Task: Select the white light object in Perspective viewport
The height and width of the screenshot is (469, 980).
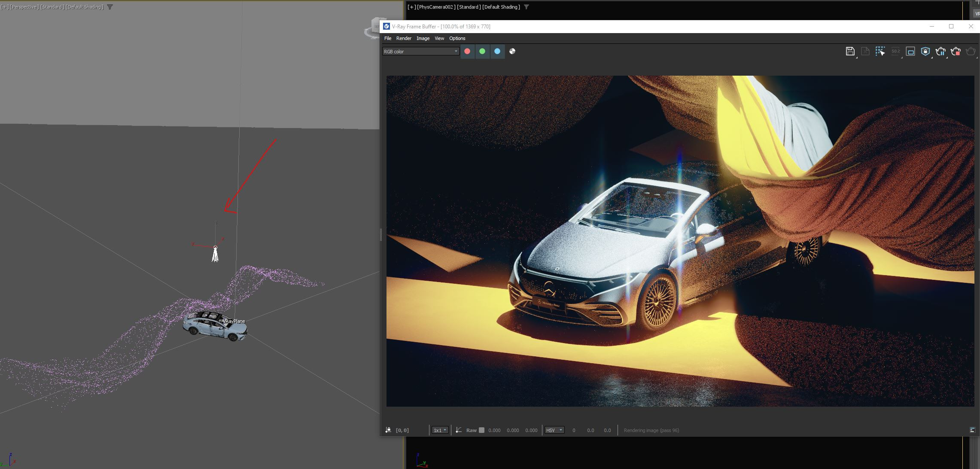Action: (215, 254)
